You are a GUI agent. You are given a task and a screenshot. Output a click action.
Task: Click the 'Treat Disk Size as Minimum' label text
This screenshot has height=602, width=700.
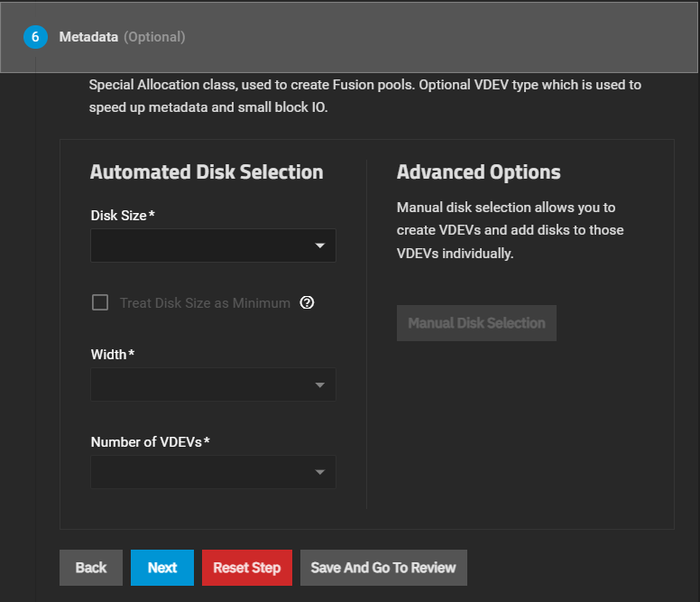(x=205, y=303)
